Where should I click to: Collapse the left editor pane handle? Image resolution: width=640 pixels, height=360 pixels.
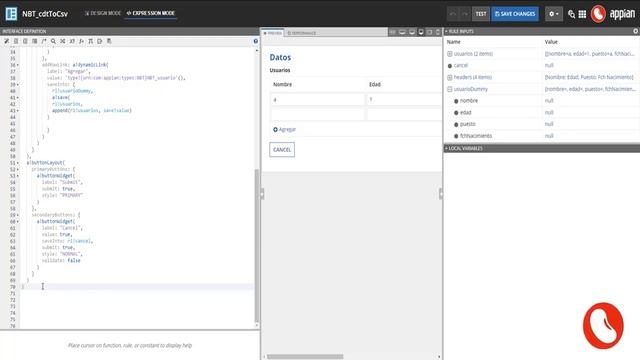point(262,194)
